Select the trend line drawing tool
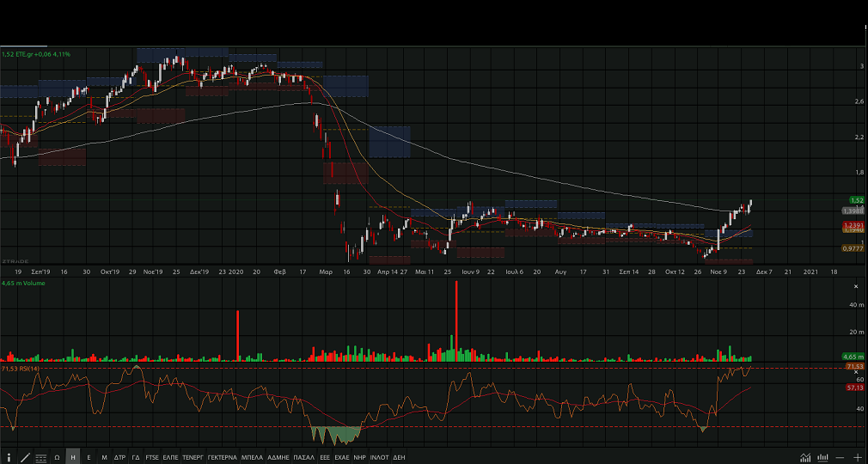This screenshot has height=464, width=868. 25,458
